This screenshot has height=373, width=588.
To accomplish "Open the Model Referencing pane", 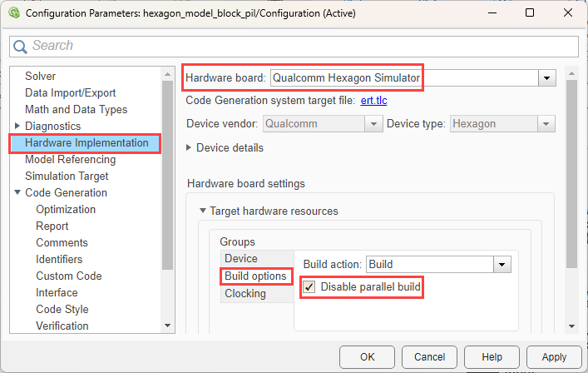I will coord(71,159).
